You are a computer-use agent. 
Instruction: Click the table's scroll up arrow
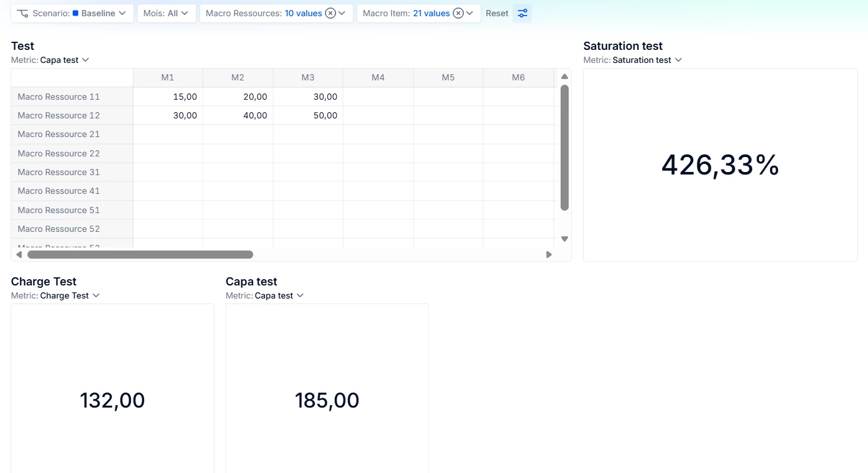coord(564,77)
